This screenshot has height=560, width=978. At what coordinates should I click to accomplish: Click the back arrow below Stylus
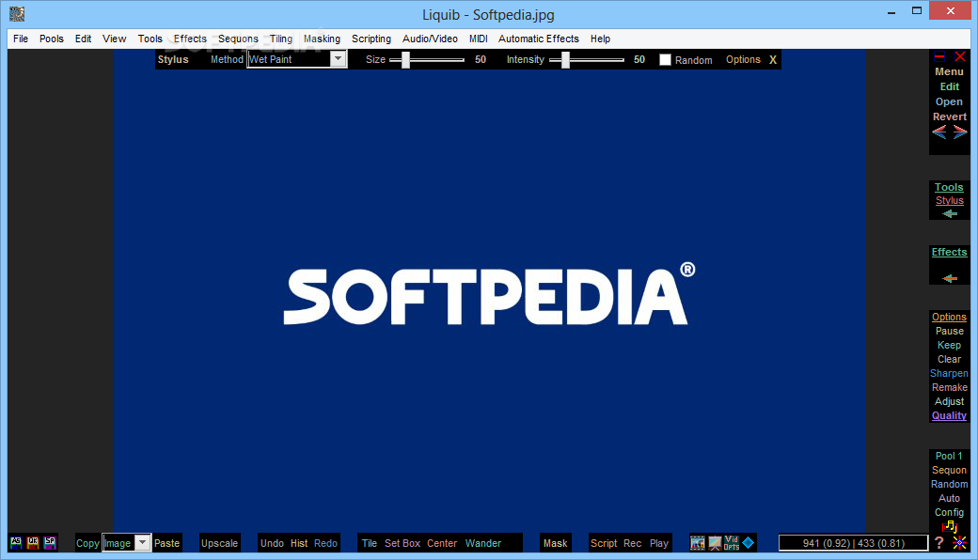949,213
